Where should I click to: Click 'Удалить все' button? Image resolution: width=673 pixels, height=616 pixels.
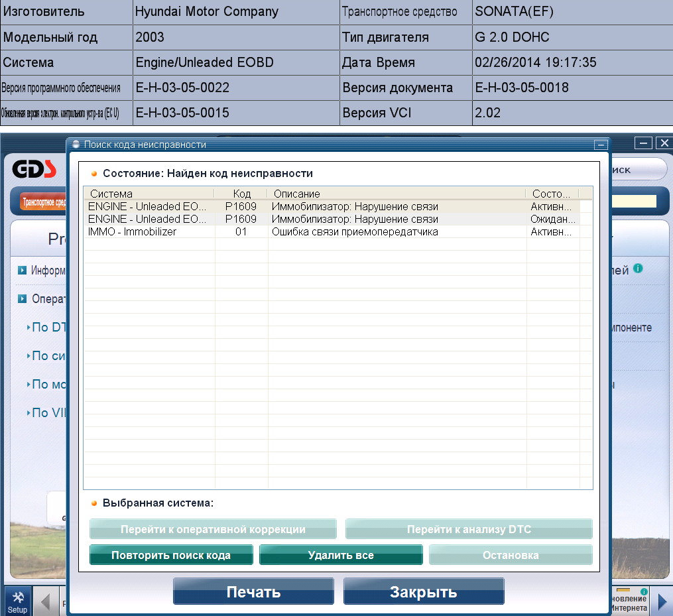pos(341,555)
